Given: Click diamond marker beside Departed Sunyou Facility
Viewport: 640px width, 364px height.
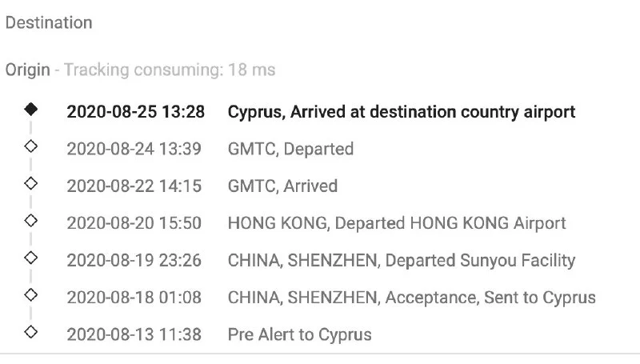Looking at the screenshot, I should coord(31,257).
